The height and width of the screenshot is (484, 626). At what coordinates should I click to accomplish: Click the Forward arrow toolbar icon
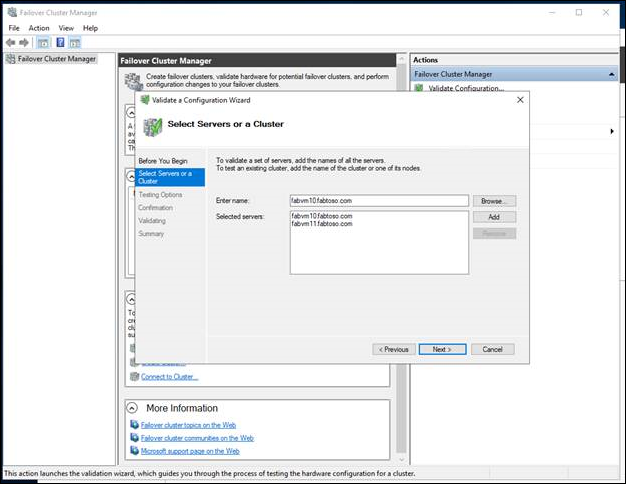click(24, 42)
